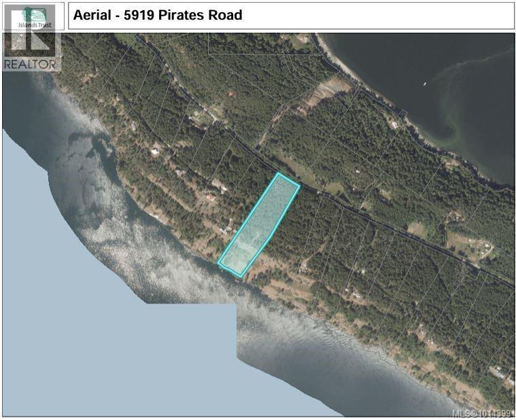Image resolution: width=516 pixels, height=420 pixels.
Task: Click the white-roofed building in the western forest
Action: click(154, 152)
